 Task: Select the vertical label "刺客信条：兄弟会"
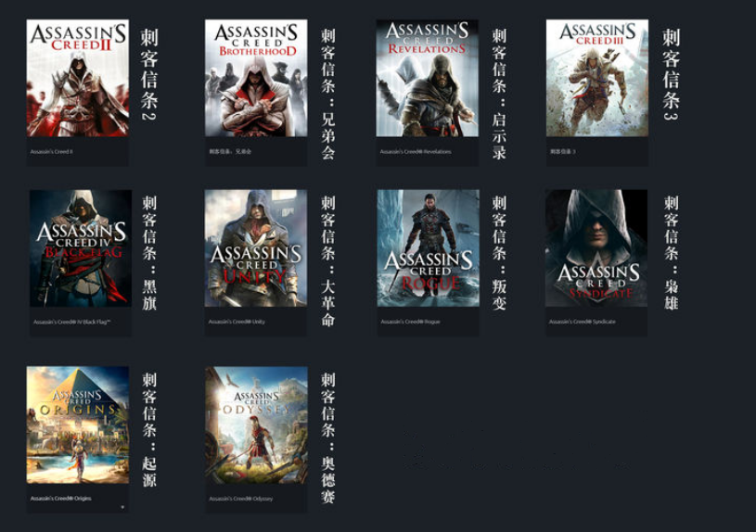pyautogui.click(x=328, y=94)
